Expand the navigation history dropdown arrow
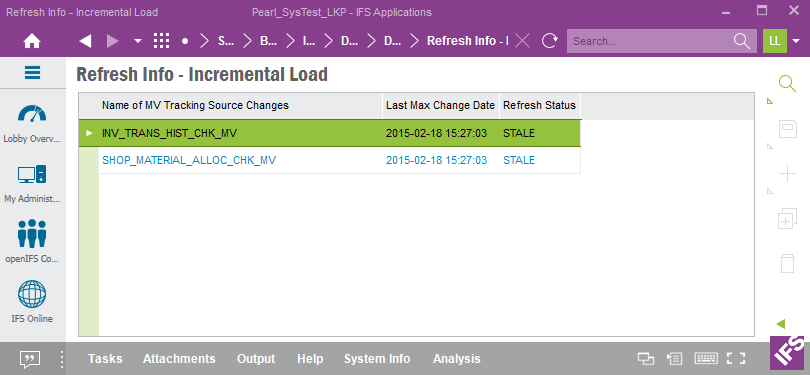Screen dimensions: 810x375 tap(137, 41)
